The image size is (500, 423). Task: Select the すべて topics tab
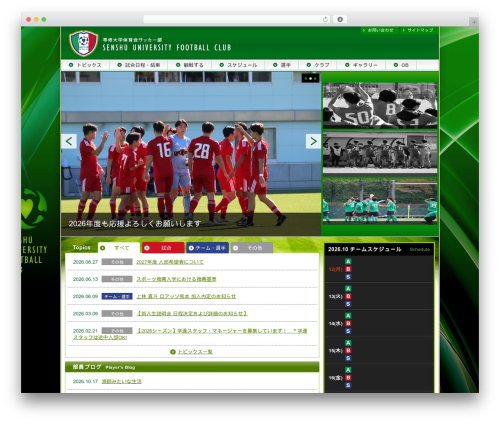click(x=119, y=248)
